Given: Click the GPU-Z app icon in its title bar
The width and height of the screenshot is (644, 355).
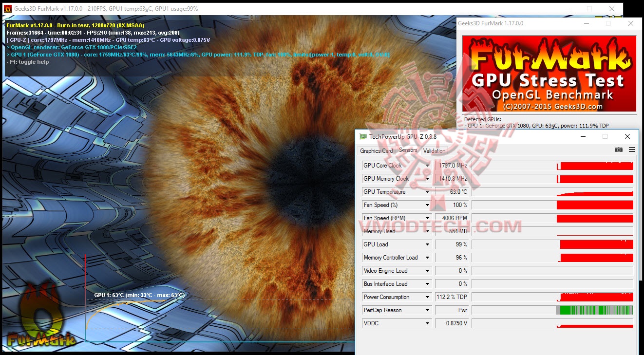Looking at the screenshot, I should [x=363, y=137].
